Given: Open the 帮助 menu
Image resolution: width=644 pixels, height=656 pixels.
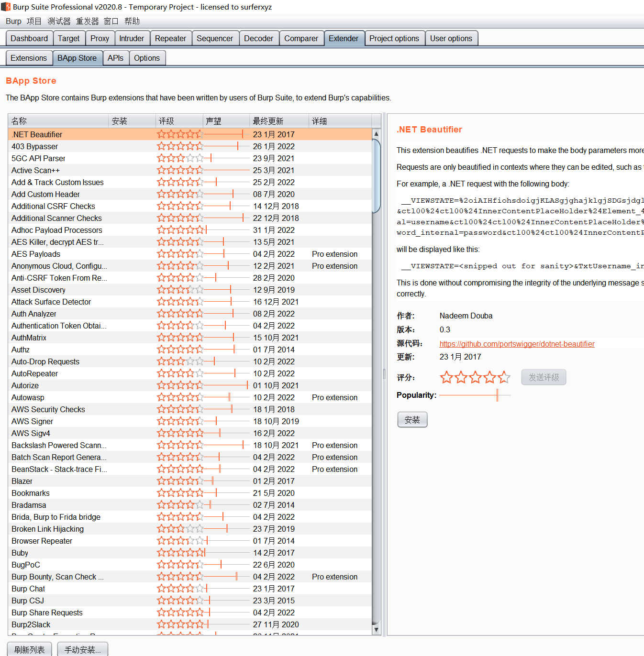Looking at the screenshot, I should click(x=132, y=21).
